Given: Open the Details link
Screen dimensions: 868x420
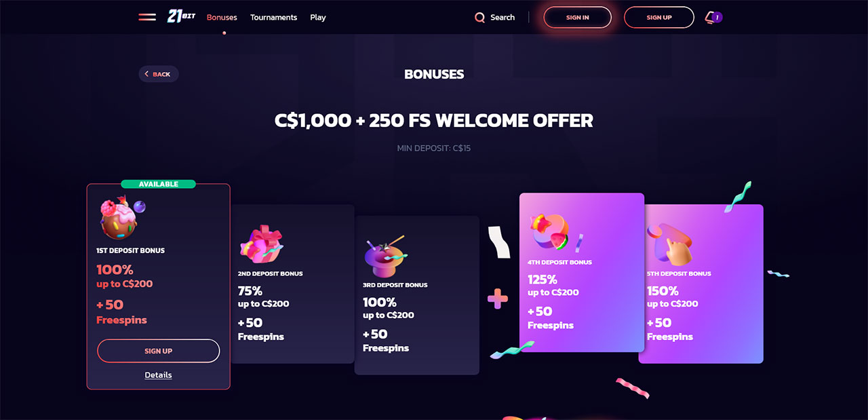Looking at the screenshot, I should pos(158,375).
